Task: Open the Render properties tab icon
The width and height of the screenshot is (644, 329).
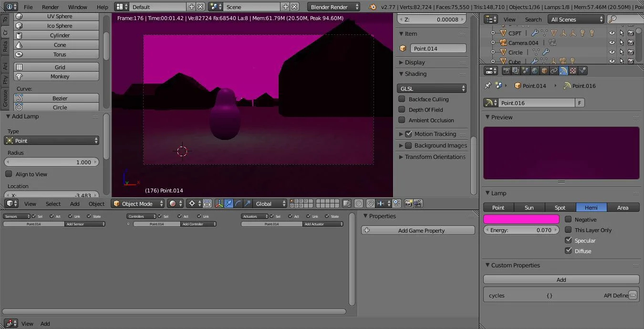Action: pyautogui.click(x=506, y=71)
